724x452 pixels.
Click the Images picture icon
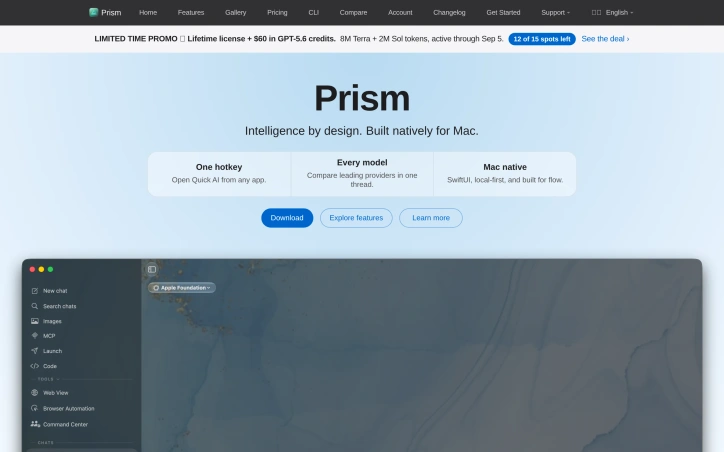[x=35, y=321]
